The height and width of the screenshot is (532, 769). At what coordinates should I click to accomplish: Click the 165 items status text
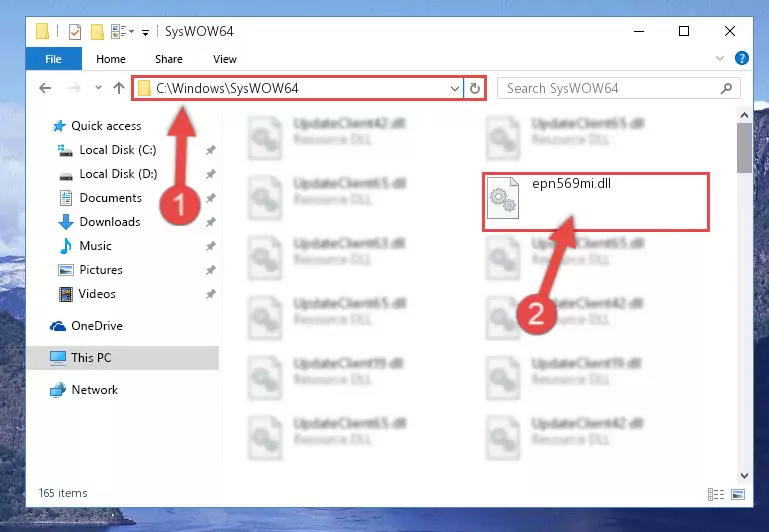(63, 493)
